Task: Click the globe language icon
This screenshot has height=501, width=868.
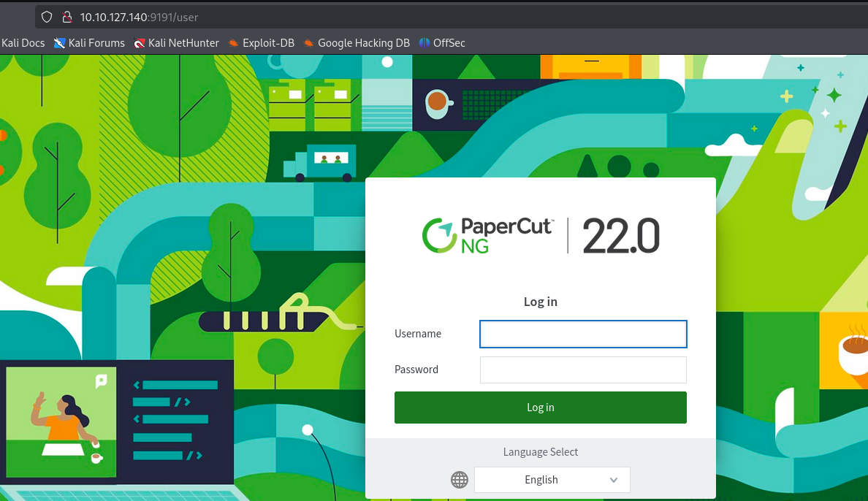Action: coord(460,480)
